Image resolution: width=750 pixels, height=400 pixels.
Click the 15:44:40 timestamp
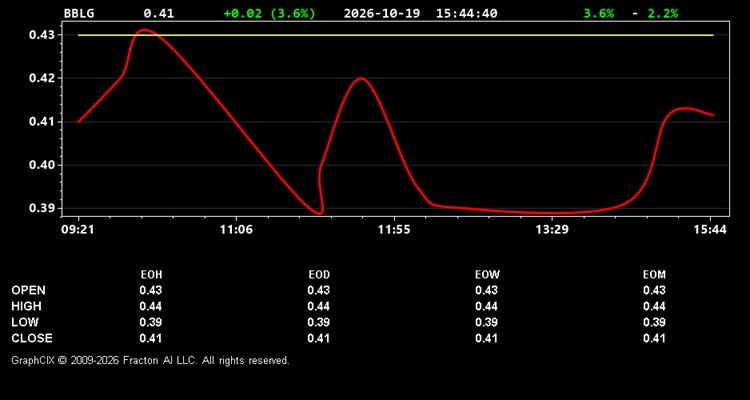pyautogui.click(x=466, y=13)
